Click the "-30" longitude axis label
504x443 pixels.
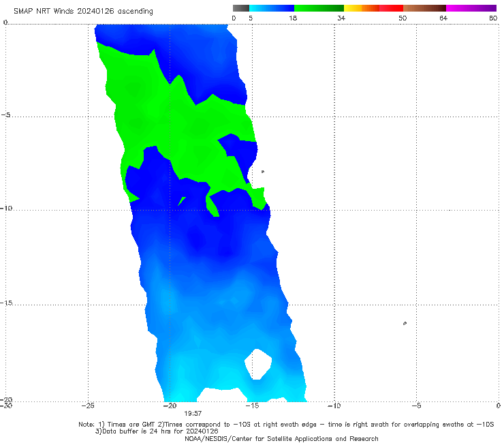(6, 406)
